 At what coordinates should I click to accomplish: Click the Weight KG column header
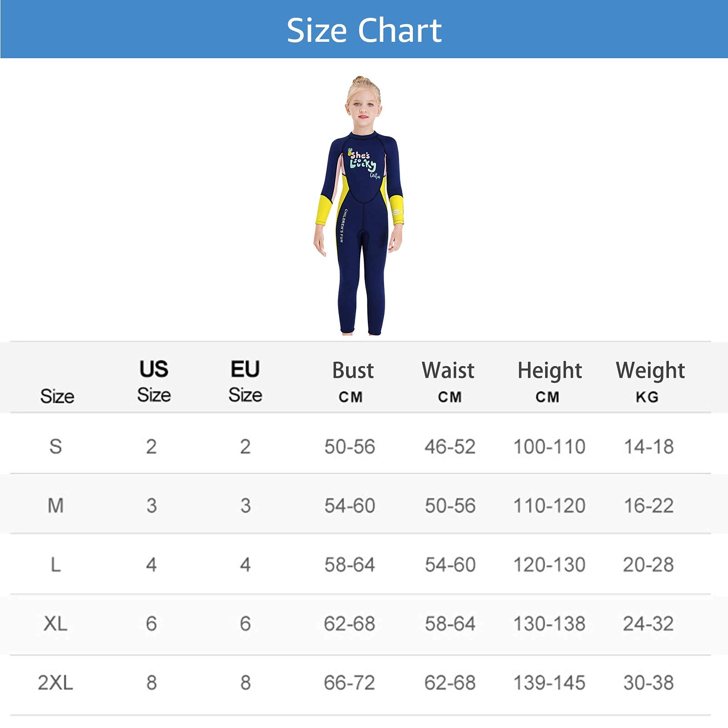pos(650,382)
